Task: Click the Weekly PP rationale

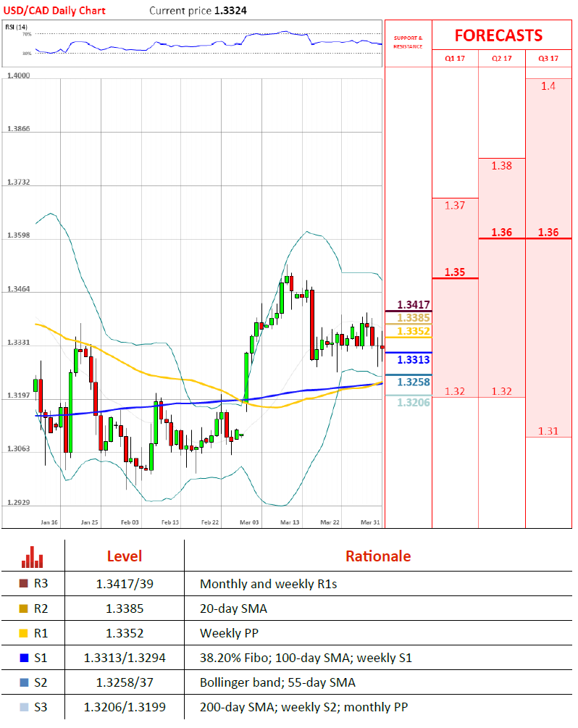Action: tap(229, 633)
